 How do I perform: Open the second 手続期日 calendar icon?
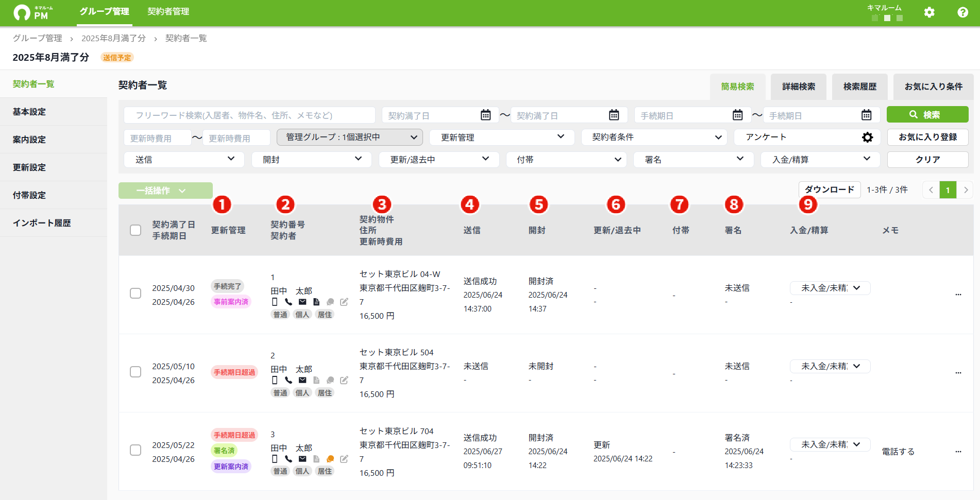866,115
